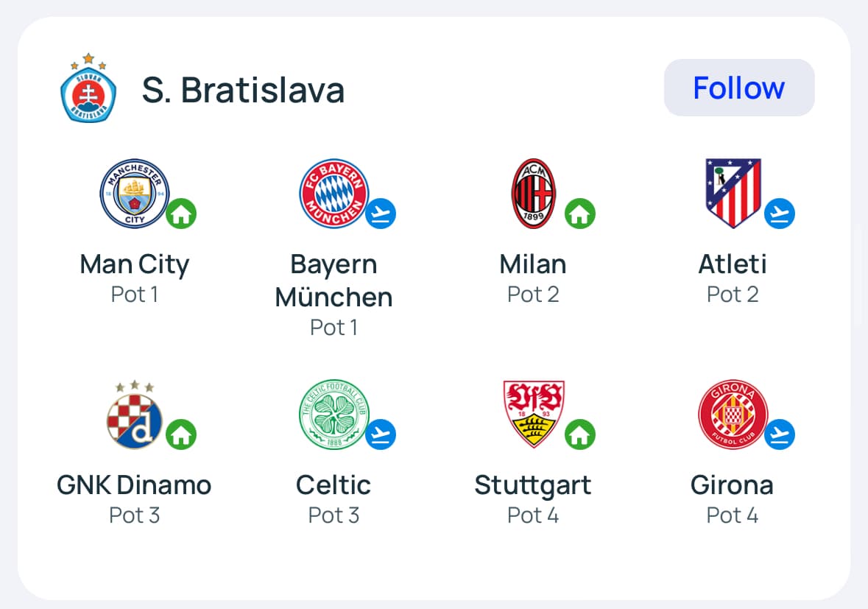Select the FC Bayern München crest
Screen dimensions: 868x609
coord(333,194)
